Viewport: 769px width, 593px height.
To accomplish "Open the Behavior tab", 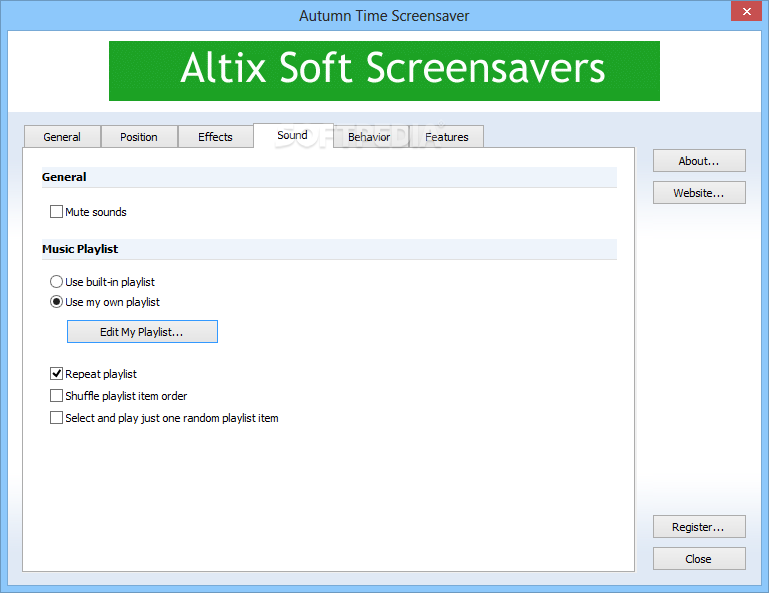I will [369, 137].
